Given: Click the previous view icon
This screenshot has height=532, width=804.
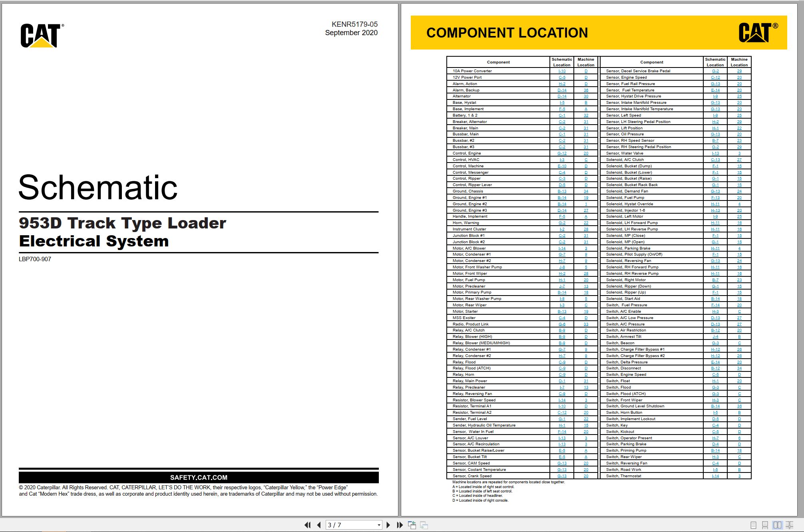Looking at the screenshot, I should click(x=412, y=525).
